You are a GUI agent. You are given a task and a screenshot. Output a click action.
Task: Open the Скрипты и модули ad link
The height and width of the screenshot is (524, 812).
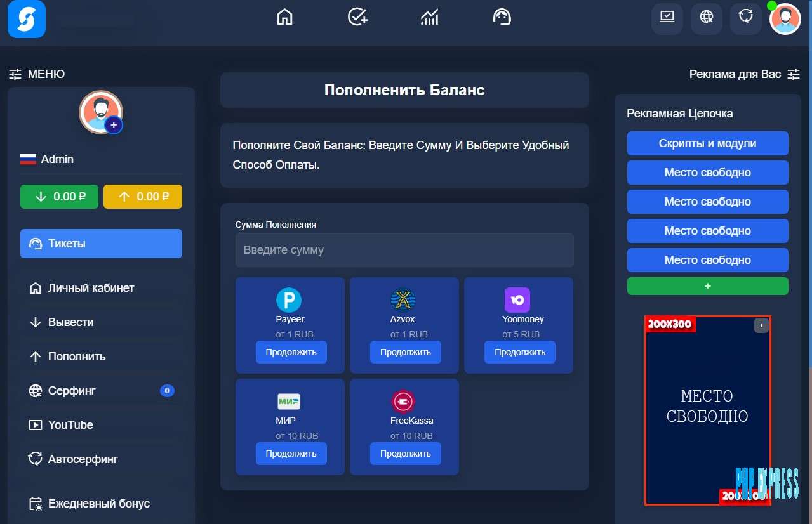(708, 143)
